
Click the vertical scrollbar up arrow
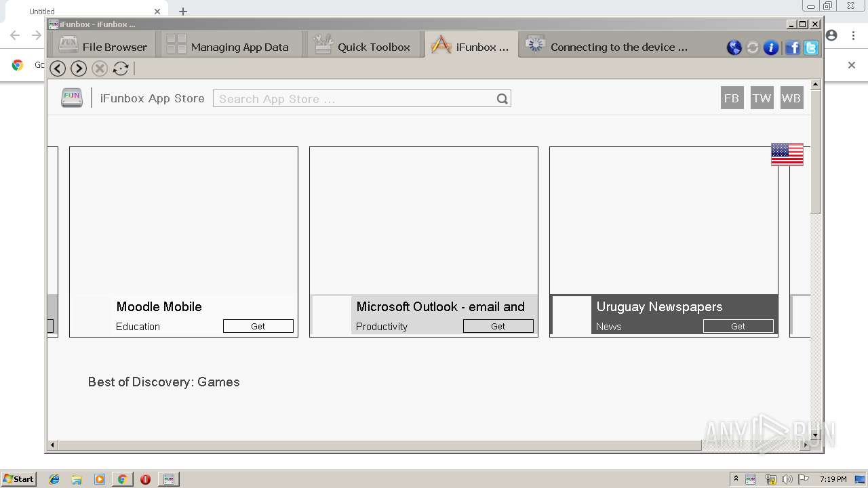[x=816, y=85]
